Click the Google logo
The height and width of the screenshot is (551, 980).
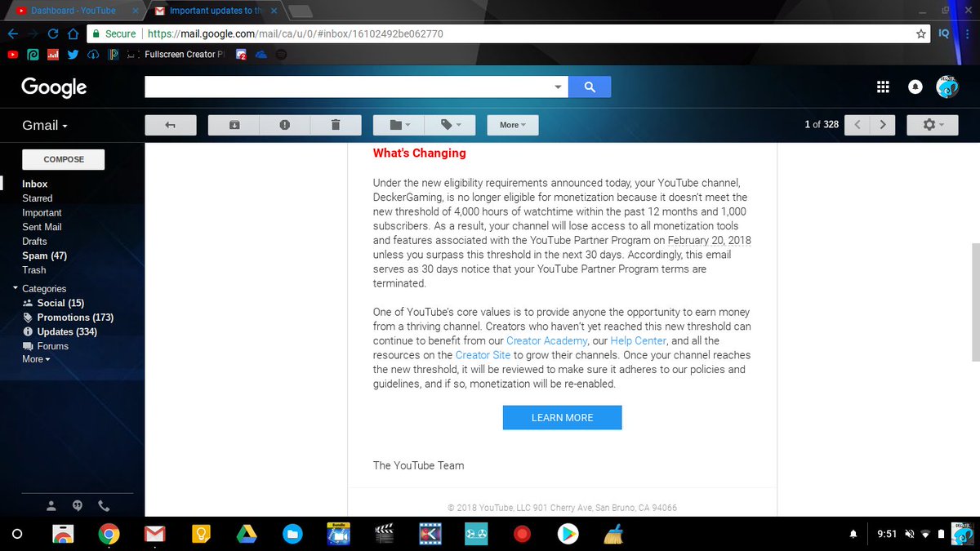54,87
